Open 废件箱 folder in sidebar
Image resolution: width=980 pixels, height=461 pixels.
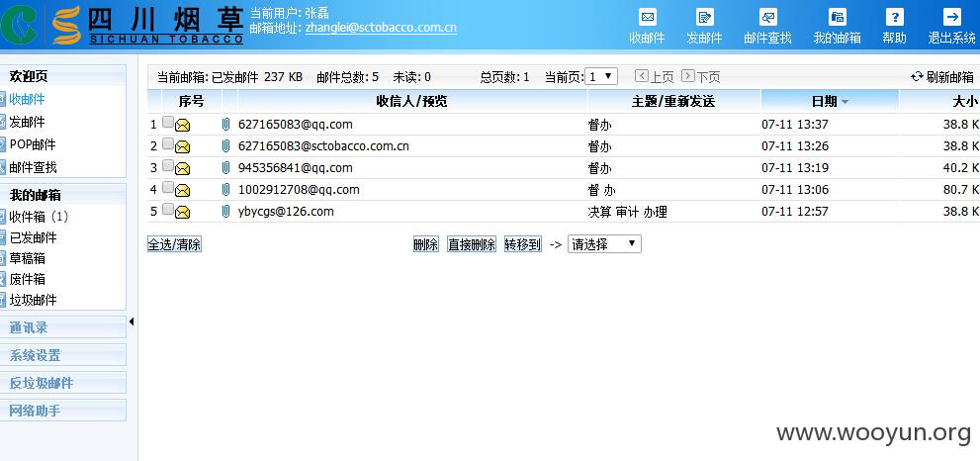27,279
